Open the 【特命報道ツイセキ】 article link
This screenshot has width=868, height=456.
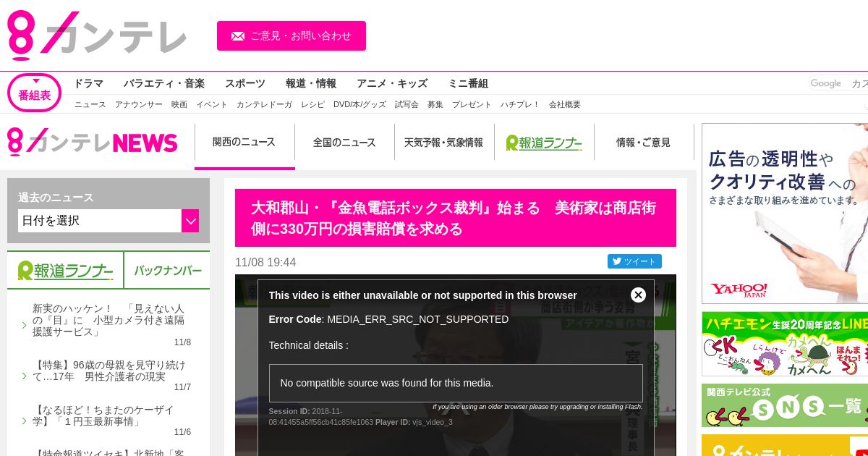109,452
